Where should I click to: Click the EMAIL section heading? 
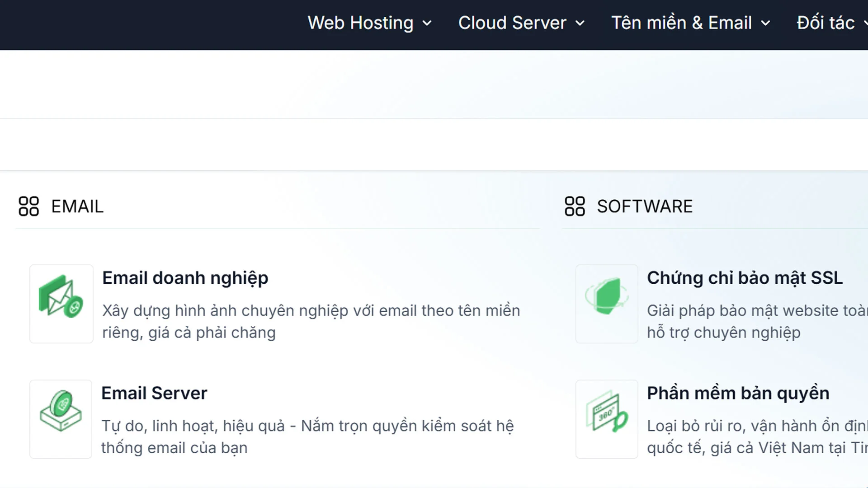pyautogui.click(x=77, y=206)
